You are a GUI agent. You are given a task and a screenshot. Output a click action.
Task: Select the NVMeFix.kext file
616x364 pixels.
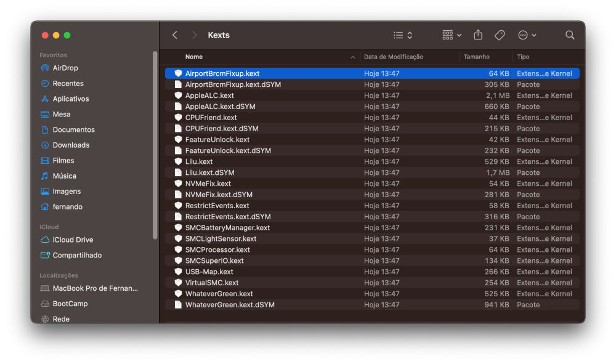tap(372, 184)
